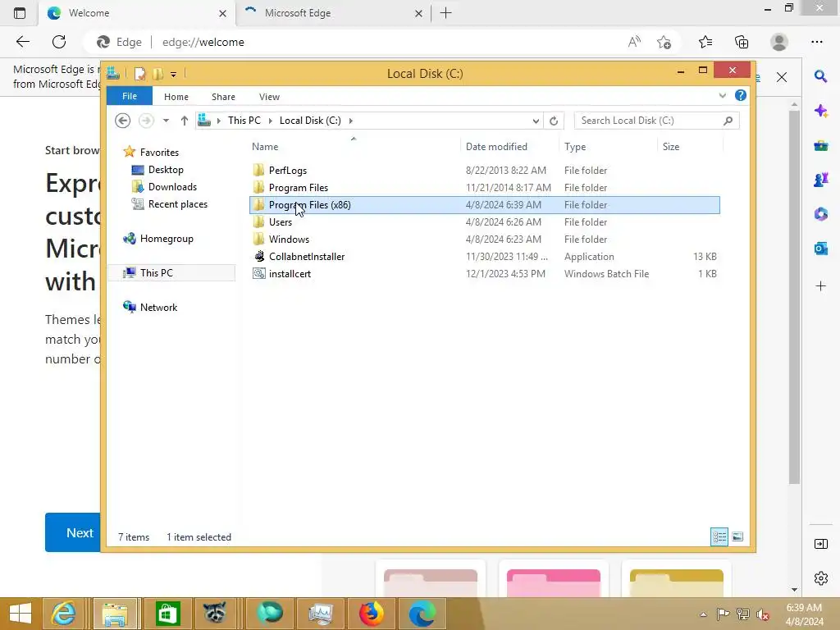Select the CollabnetInstaller application file

pyautogui.click(x=484, y=256)
